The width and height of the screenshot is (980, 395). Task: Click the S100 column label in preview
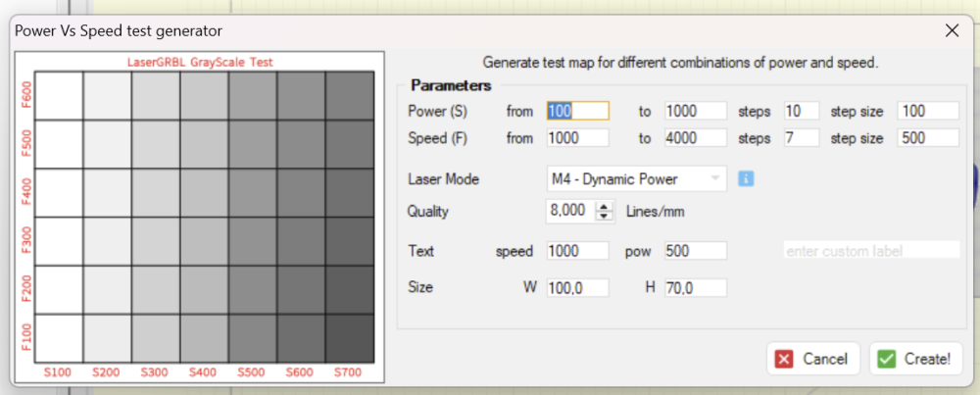click(x=57, y=372)
